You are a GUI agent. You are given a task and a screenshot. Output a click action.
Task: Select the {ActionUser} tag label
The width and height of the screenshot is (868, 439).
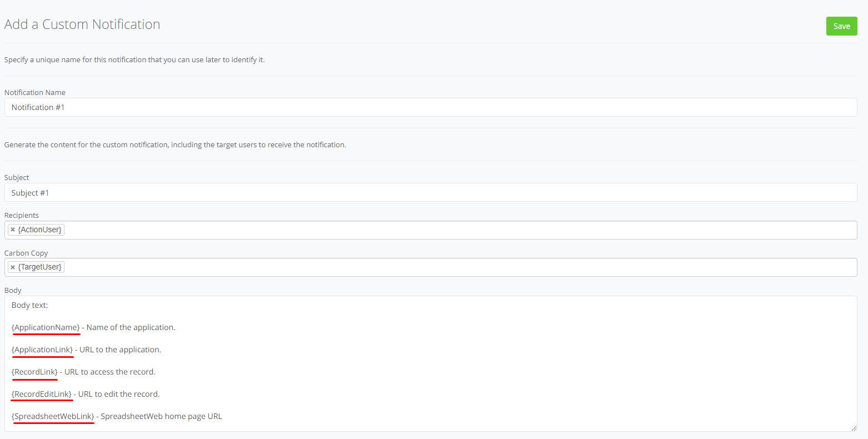pos(40,230)
